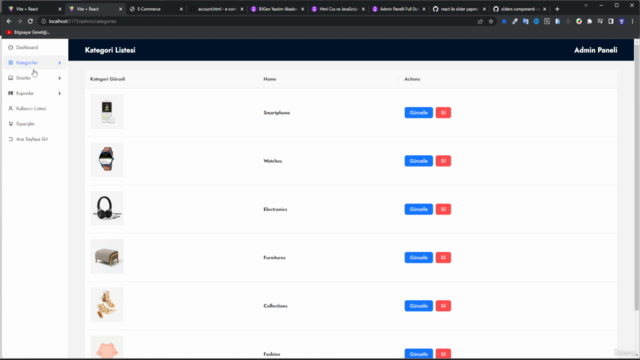This screenshot has height=360, width=640.
Task: Select the Smartphone name text
Action: pyautogui.click(x=277, y=113)
